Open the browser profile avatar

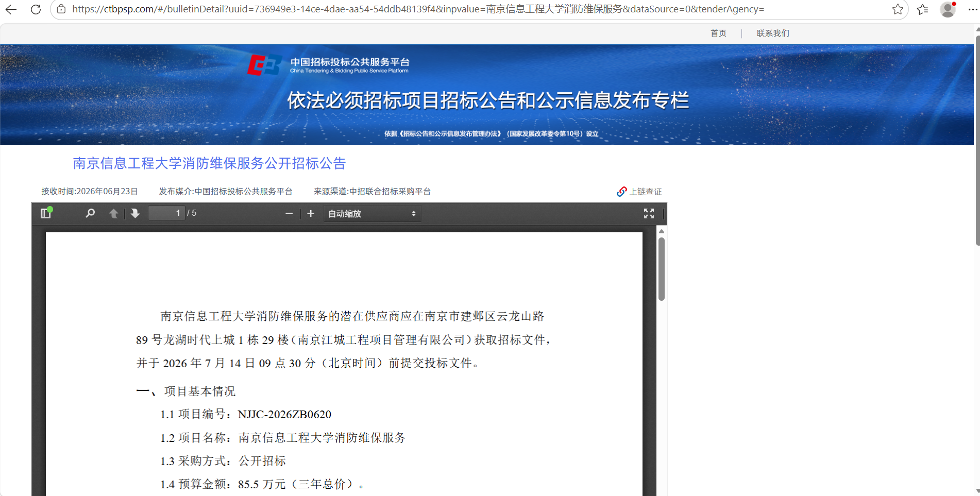click(x=948, y=9)
